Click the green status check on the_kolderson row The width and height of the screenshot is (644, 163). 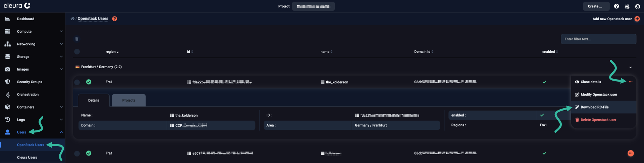[x=89, y=82]
